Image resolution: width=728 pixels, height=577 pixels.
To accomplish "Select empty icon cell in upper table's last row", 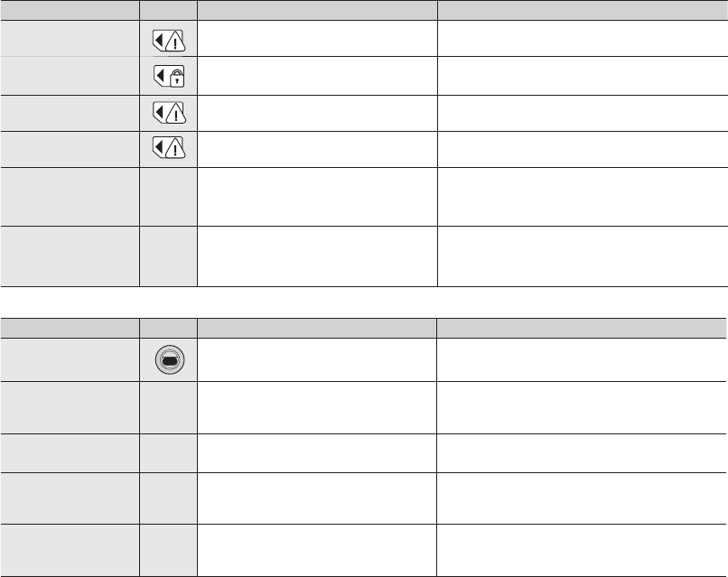I will tap(168, 256).
